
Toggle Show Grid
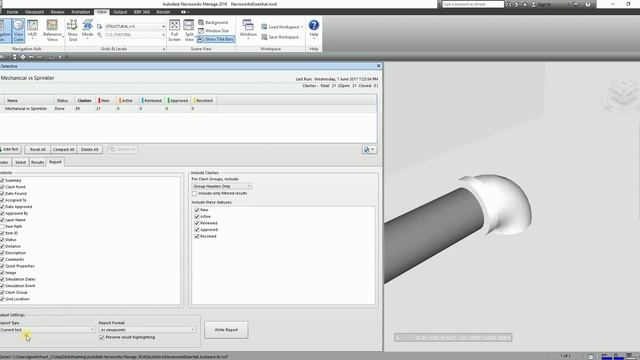tap(73, 31)
